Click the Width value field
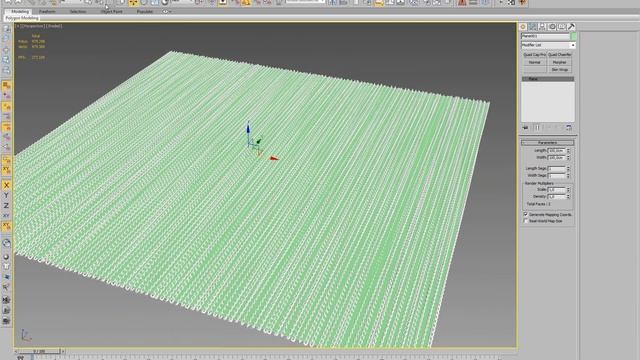This screenshot has width=640, height=360. coord(556,158)
